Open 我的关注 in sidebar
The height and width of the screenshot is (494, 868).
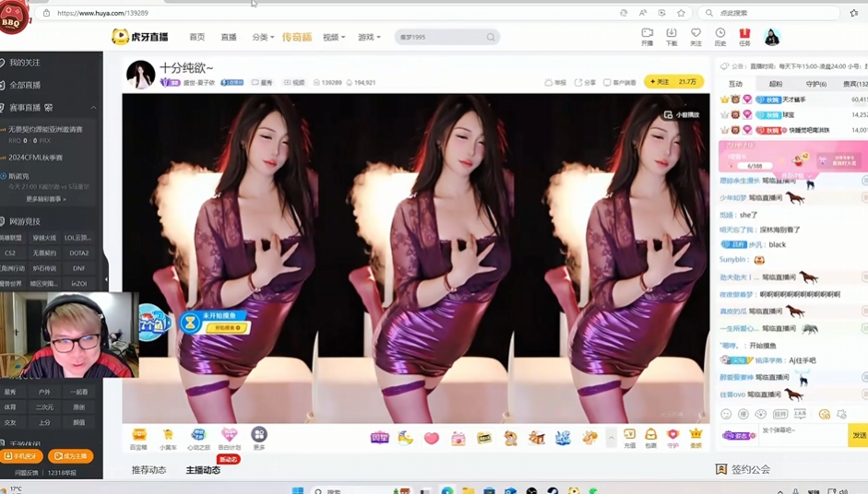(24, 63)
